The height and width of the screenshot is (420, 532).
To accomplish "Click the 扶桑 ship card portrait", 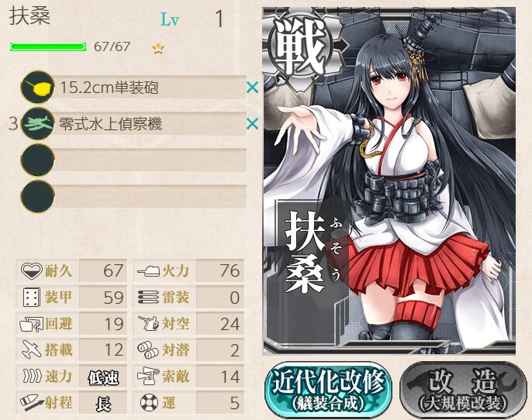I will [x=389, y=181].
